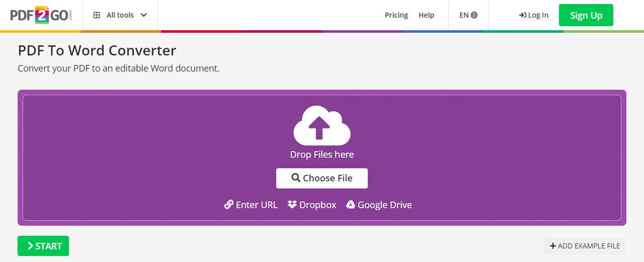Click the grid icon beside All tools
The width and height of the screenshot is (644, 262).
click(x=97, y=15)
